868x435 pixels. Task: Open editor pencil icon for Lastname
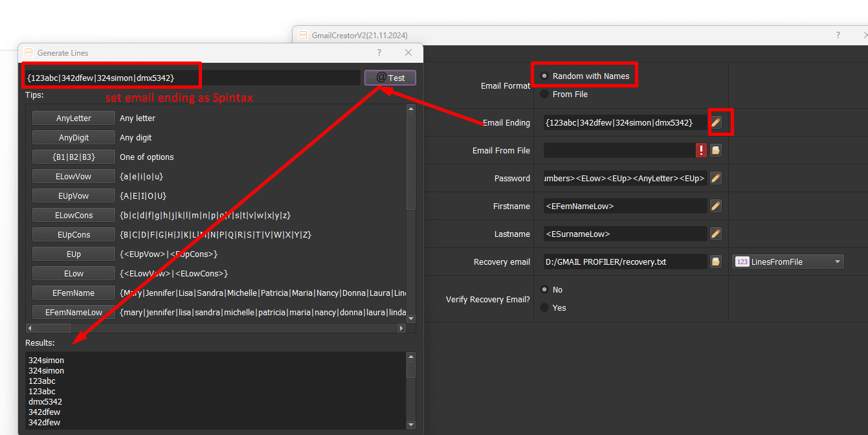click(716, 234)
